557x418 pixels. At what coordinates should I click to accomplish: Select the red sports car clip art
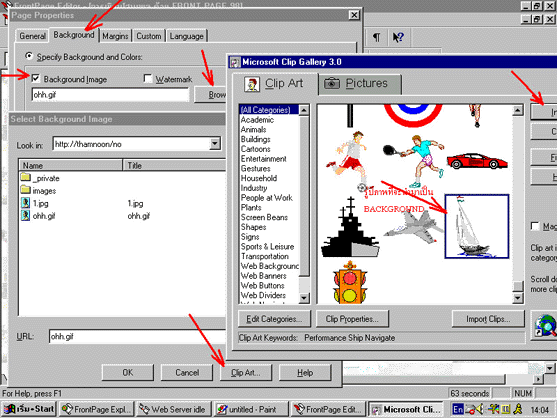[x=477, y=161]
